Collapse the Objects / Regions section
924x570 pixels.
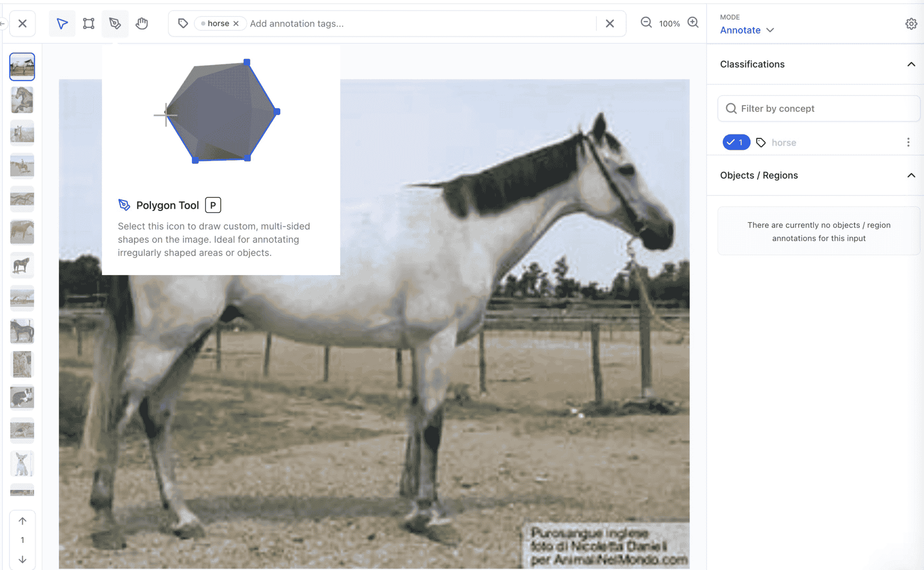coord(911,175)
